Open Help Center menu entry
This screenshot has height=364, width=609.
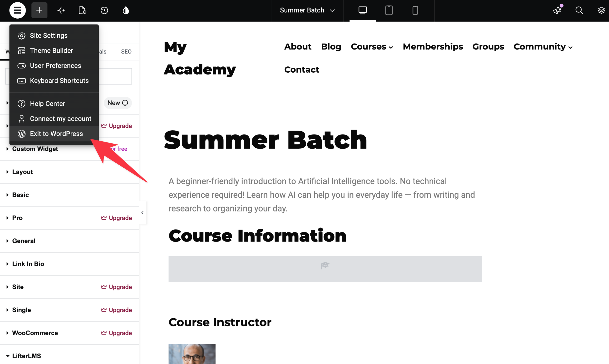(54, 104)
